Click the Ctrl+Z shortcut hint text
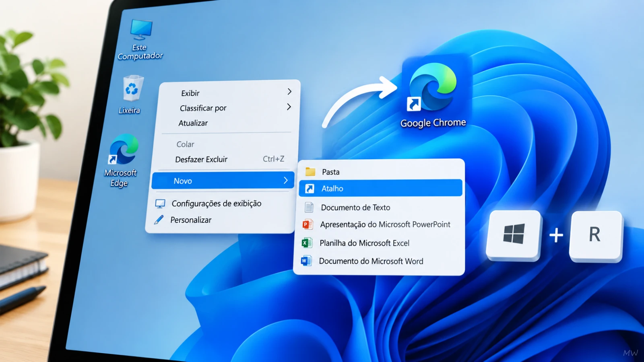This screenshot has height=362, width=644. pyautogui.click(x=274, y=159)
